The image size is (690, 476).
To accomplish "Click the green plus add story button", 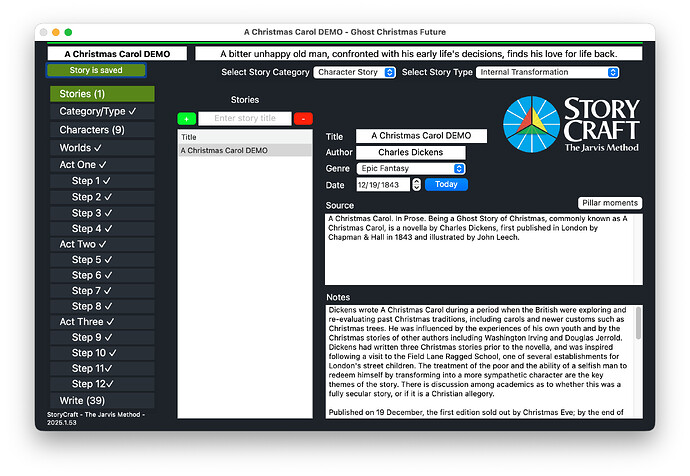I will tap(187, 119).
